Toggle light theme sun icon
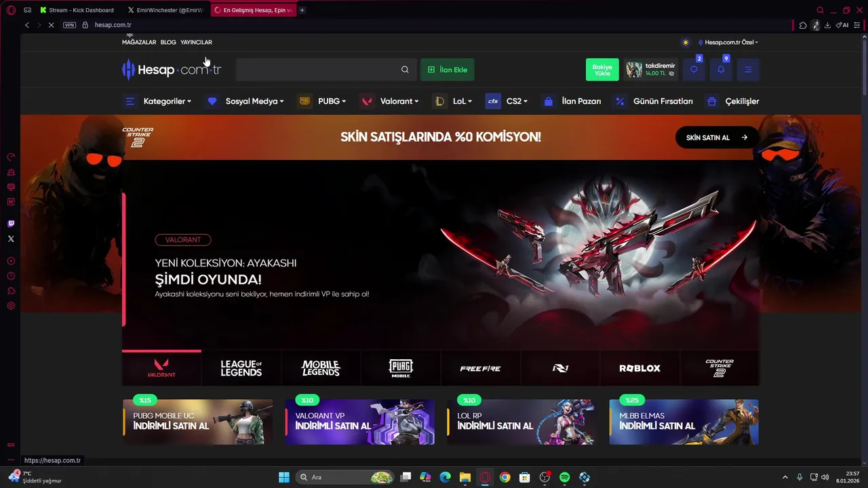This screenshot has height=488, width=868. point(686,42)
